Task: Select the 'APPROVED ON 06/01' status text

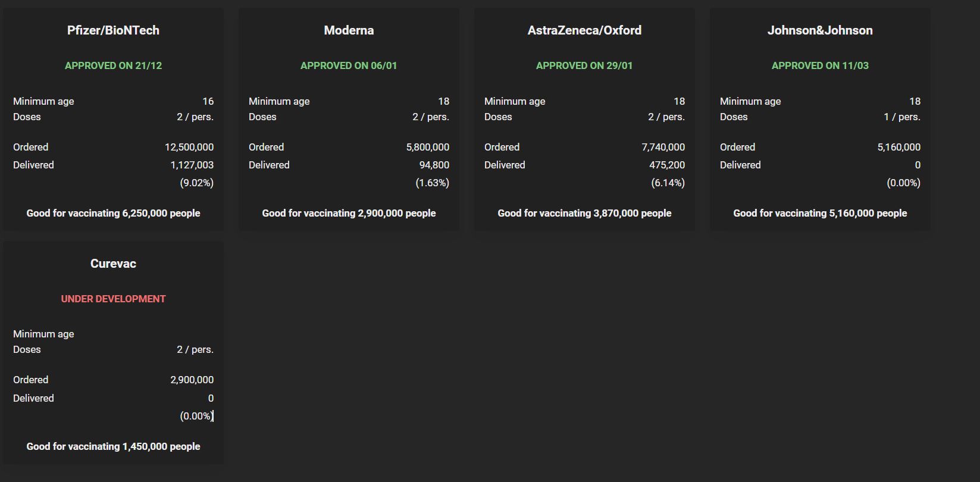Action: click(349, 65)
